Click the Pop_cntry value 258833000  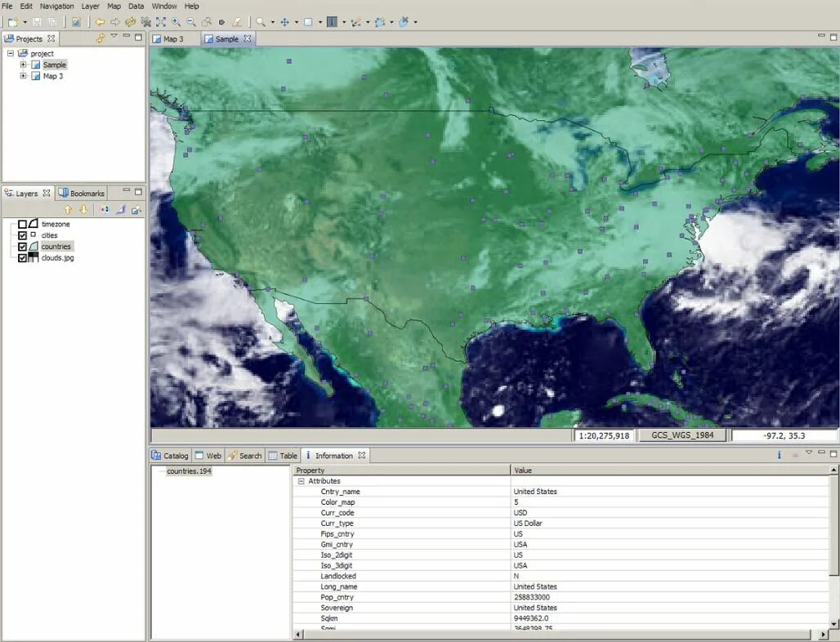click(x=531, y=597)
